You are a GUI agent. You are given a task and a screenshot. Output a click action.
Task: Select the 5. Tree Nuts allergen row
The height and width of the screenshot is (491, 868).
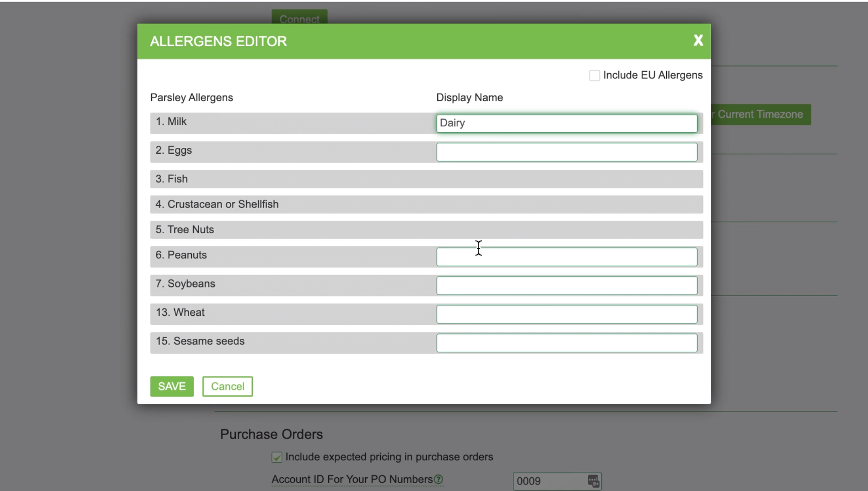(426, 230)
